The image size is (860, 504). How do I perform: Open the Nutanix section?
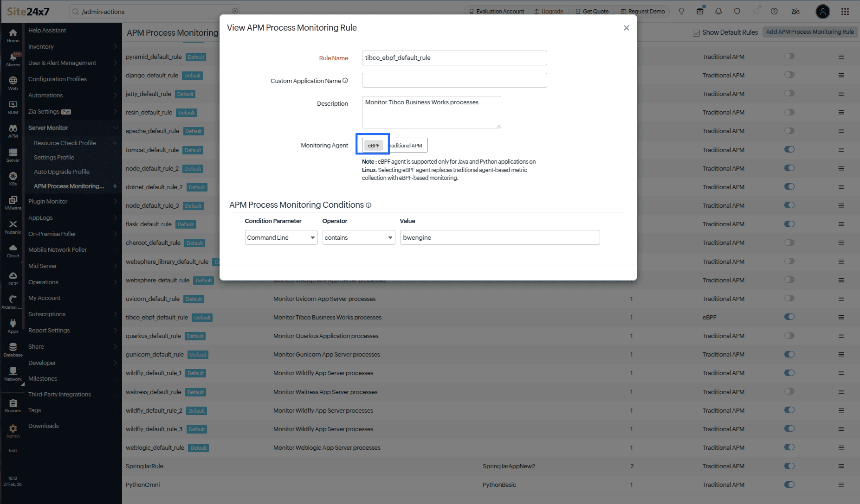13,227
